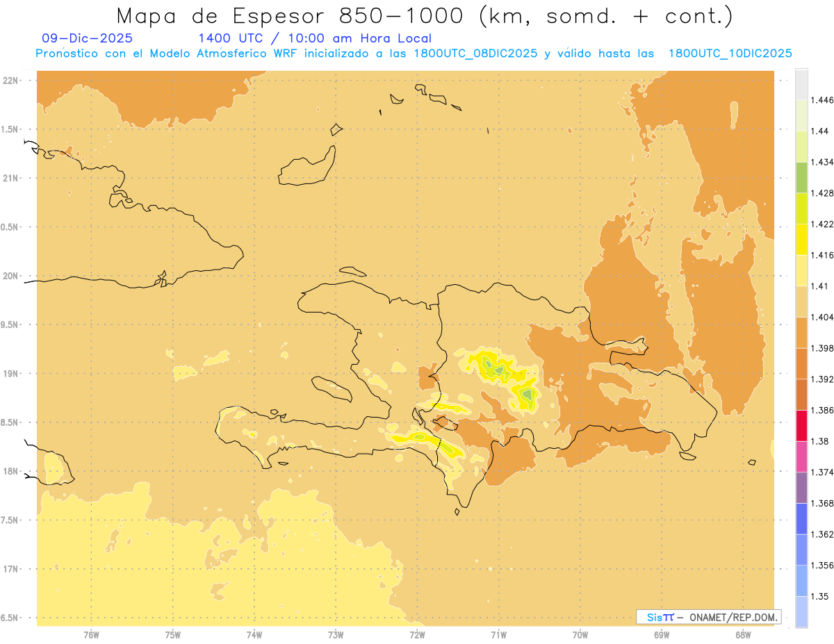Click the colorbar value '1.428'

tap(822, 193)
